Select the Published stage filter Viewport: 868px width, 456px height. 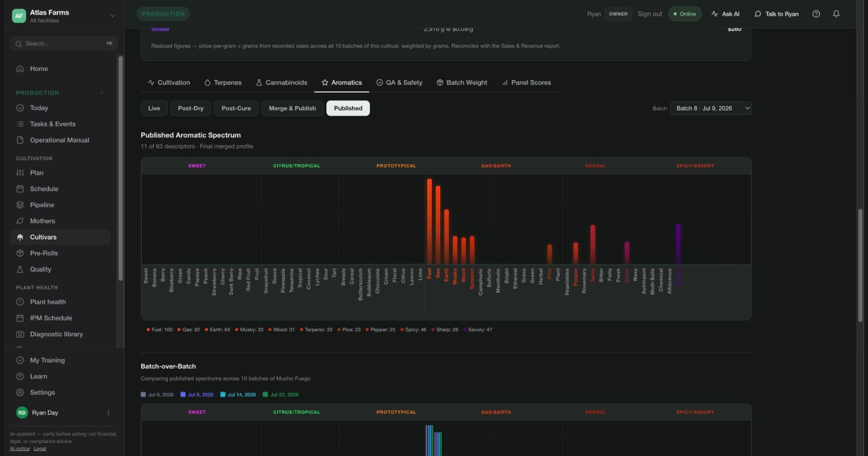[348, 108]
